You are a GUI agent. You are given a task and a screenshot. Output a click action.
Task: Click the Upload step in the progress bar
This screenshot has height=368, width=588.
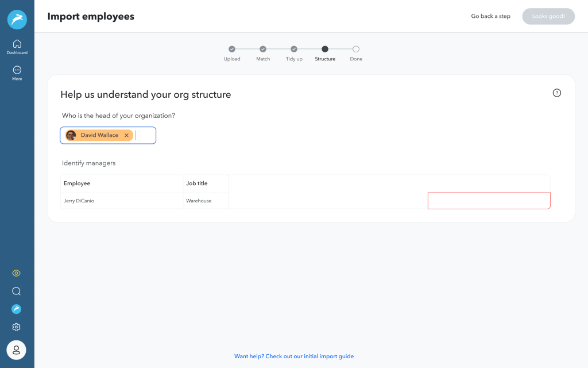point(232,49)
